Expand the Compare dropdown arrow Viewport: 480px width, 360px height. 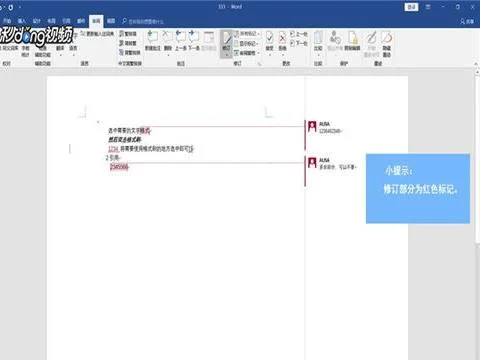(318, 55)
